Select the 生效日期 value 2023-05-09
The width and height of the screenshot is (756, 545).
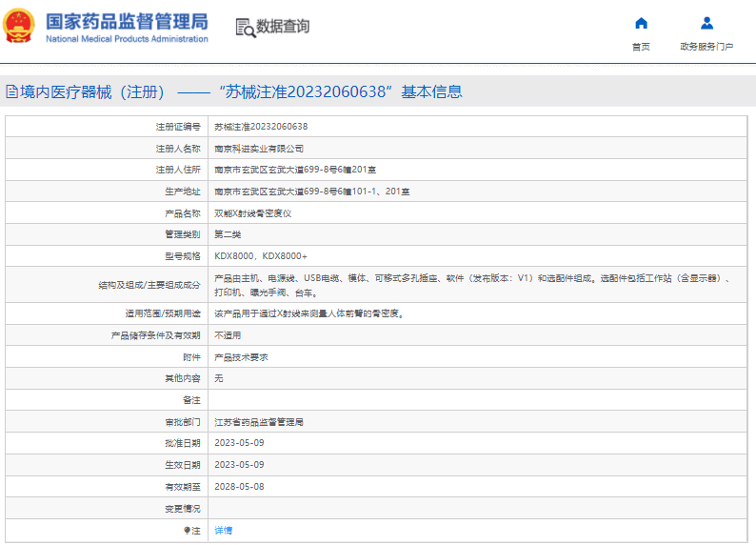(x=239, y=465)
